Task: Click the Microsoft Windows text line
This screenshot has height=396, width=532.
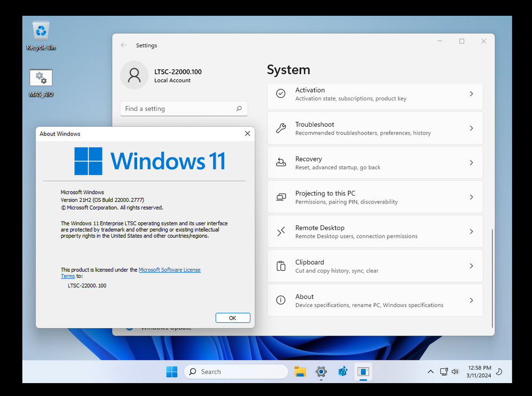Action: (x=82, y=192)
